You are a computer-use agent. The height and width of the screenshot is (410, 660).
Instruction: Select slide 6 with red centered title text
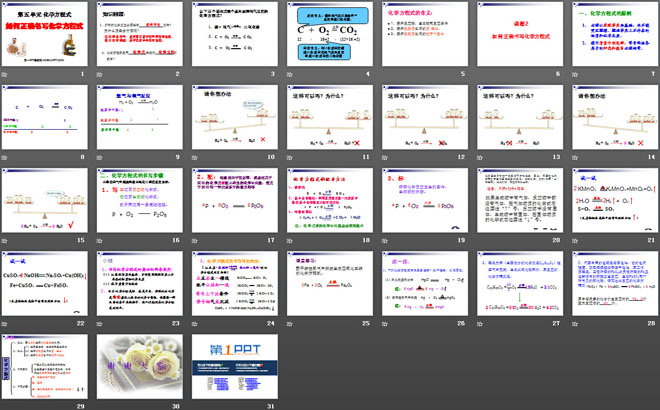click(520, 34)
